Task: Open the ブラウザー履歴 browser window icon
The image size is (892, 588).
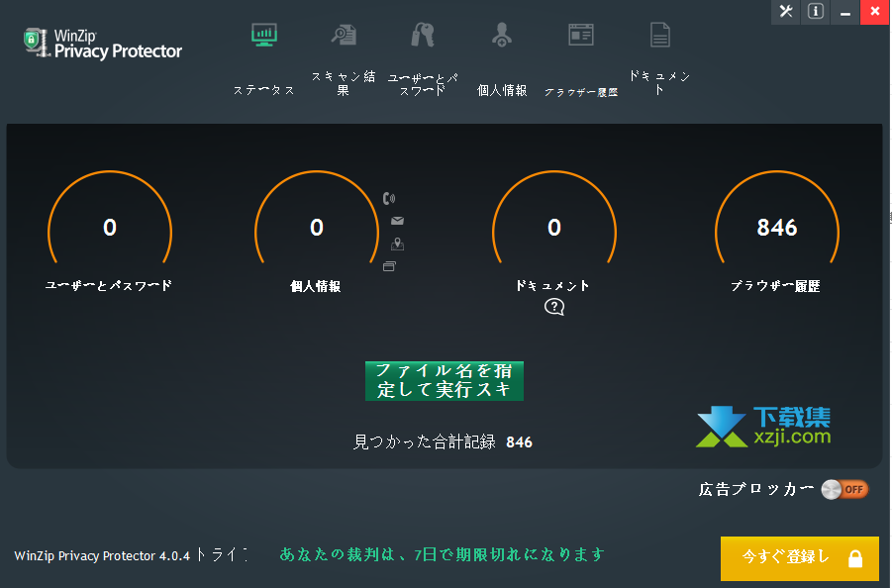Action: click(x=581, y=35)
